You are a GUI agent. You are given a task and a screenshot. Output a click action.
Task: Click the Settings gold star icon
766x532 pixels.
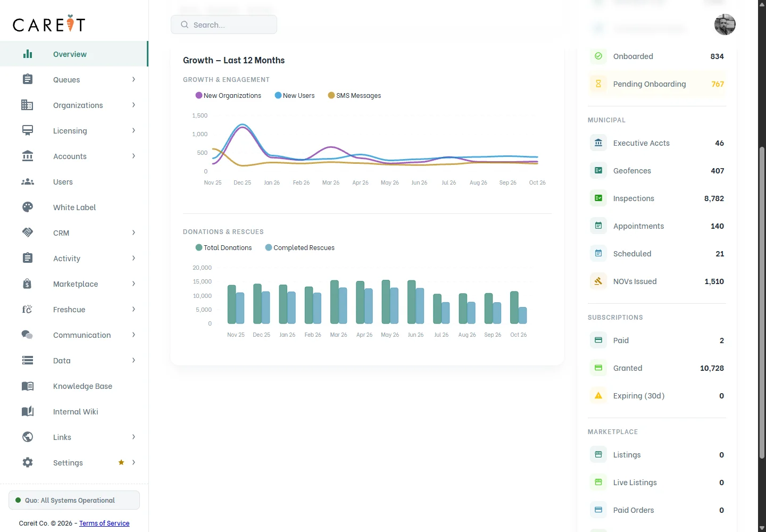pyautogui.click(x=121, y=462)
